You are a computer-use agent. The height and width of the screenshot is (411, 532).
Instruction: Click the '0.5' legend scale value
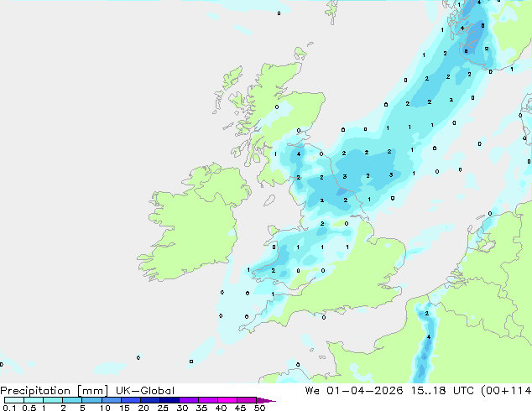[29, 408]
